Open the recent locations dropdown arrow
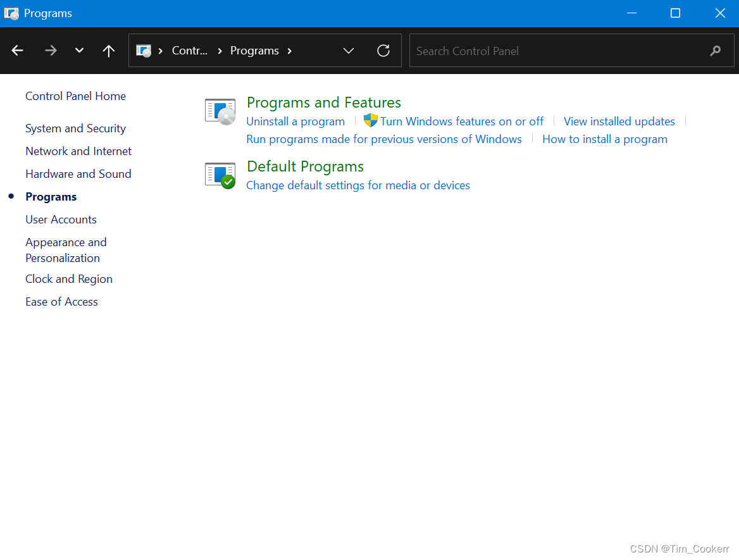739x560 pixels. tap(79, 50)
